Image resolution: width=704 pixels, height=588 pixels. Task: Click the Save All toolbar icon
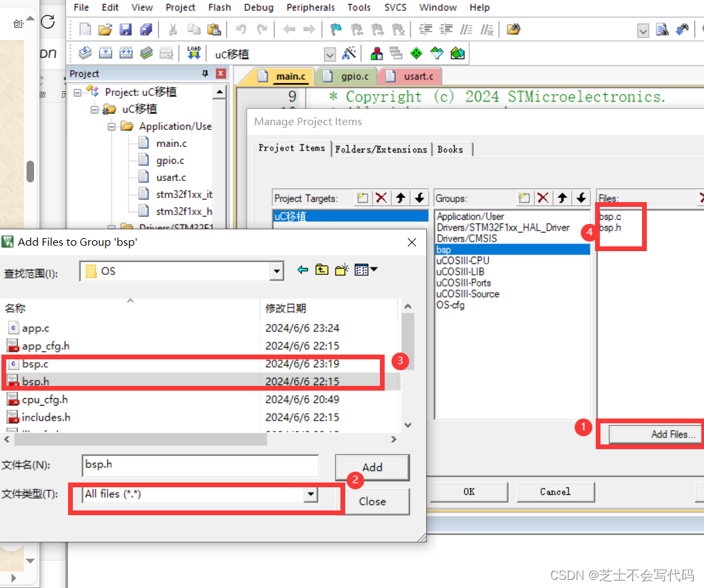coord(145,29)
